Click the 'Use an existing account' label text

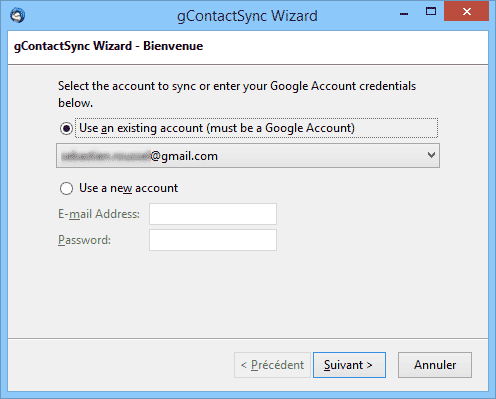217,128
